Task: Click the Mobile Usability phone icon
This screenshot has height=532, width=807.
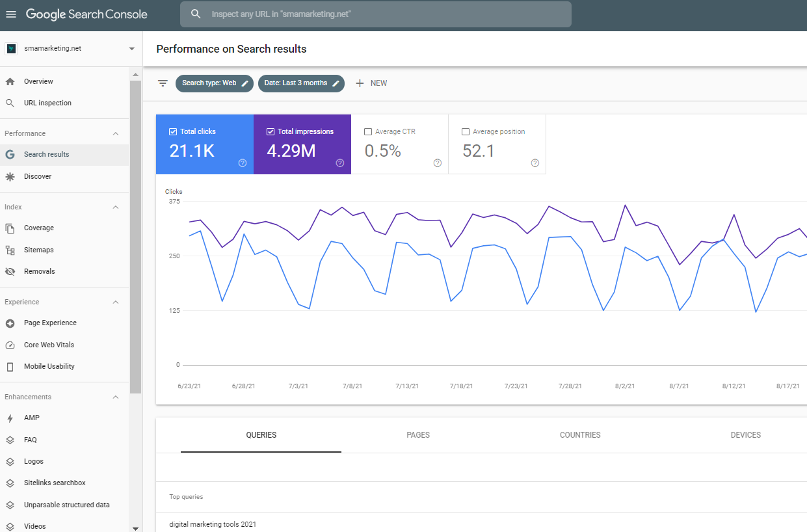Action: coord(10,367)
